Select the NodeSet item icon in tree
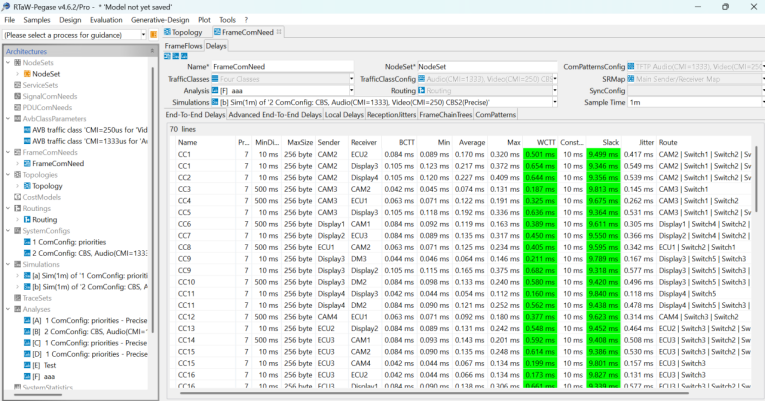The image size is (765, 402). pos(25,74)
